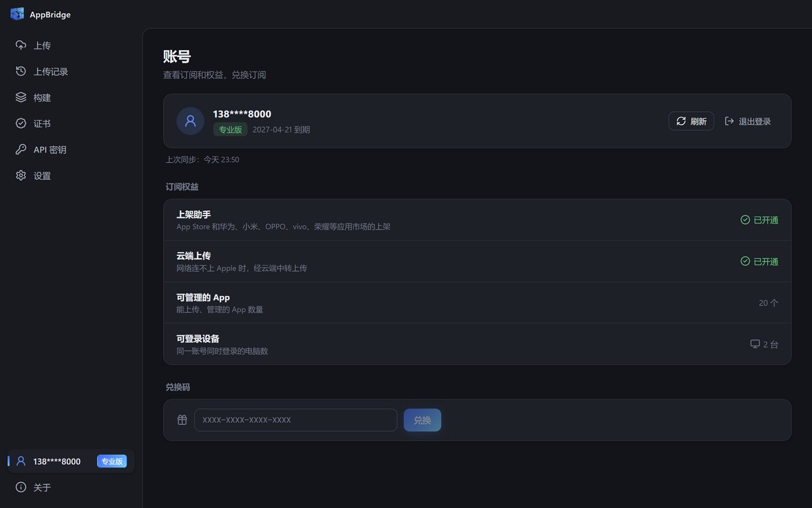Click the 刷新 button

tap(691, 121)
